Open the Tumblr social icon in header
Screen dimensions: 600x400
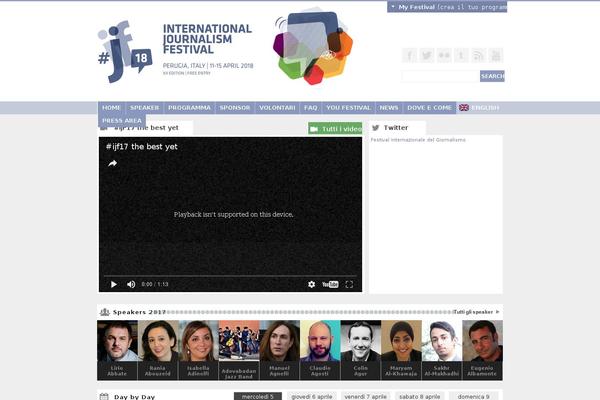pyautogui.click(x=461, y=56)
